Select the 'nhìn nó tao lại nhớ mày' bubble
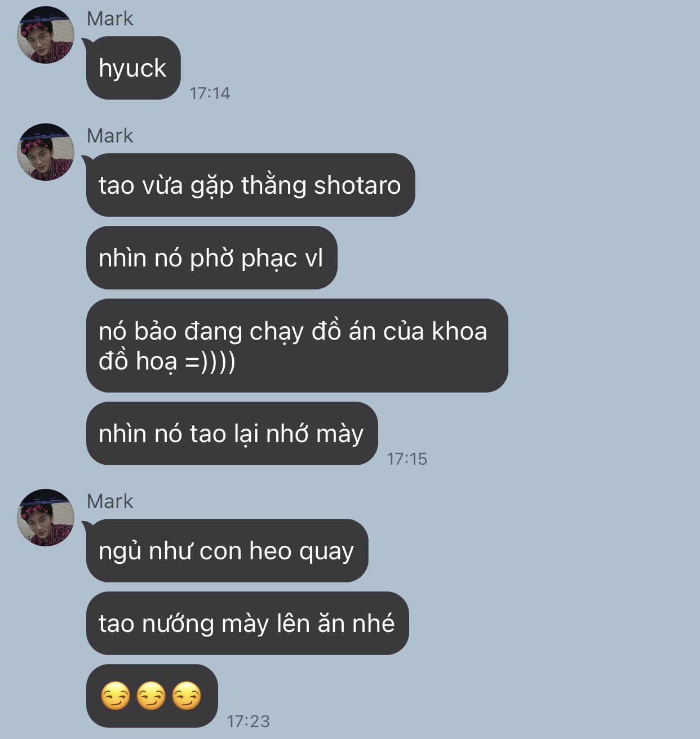700x739 pixels. pyautogui.click(x=232, y=433)
